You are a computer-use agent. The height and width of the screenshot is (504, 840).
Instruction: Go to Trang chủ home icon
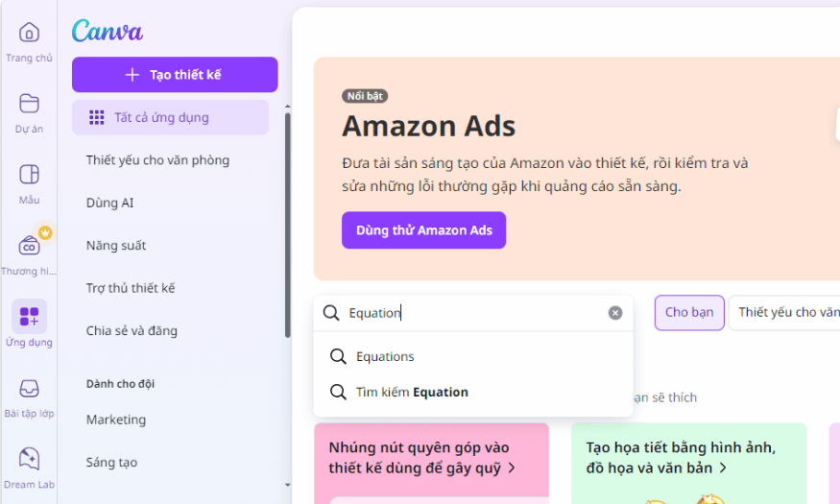pyautogui.click(x=29, y=33)
